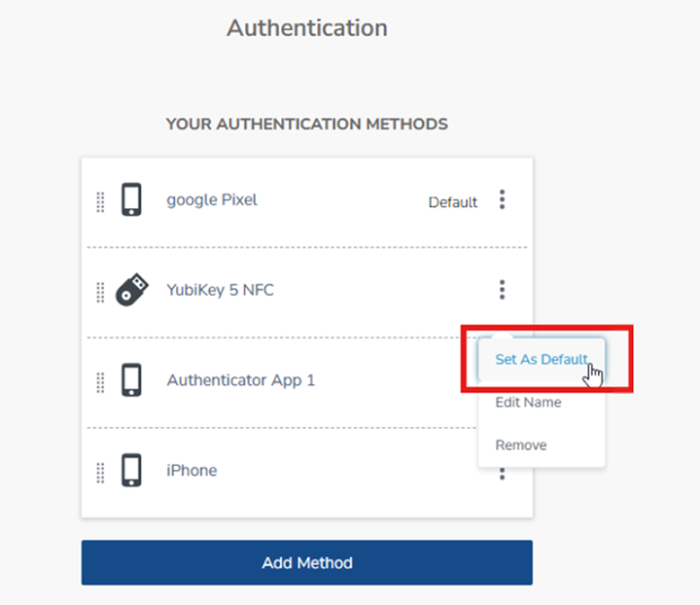Select Edit Name in the context menu
The image size is (700, 605).
[528, 403]
